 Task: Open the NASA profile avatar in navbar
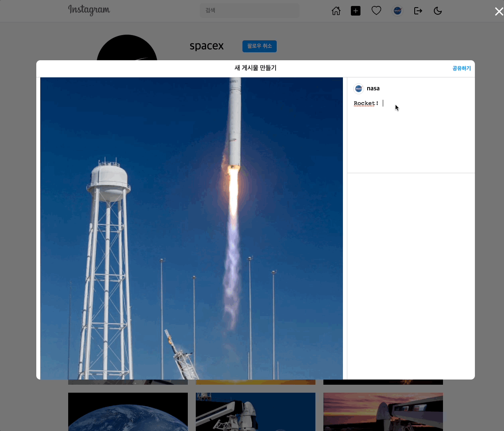398,11
